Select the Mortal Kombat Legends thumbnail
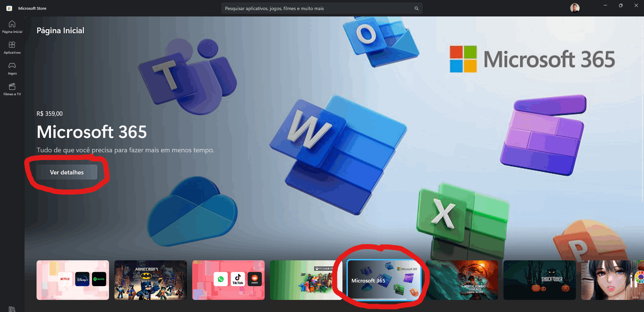Viewport: 644px width, 312px height. tap(462, 280)
